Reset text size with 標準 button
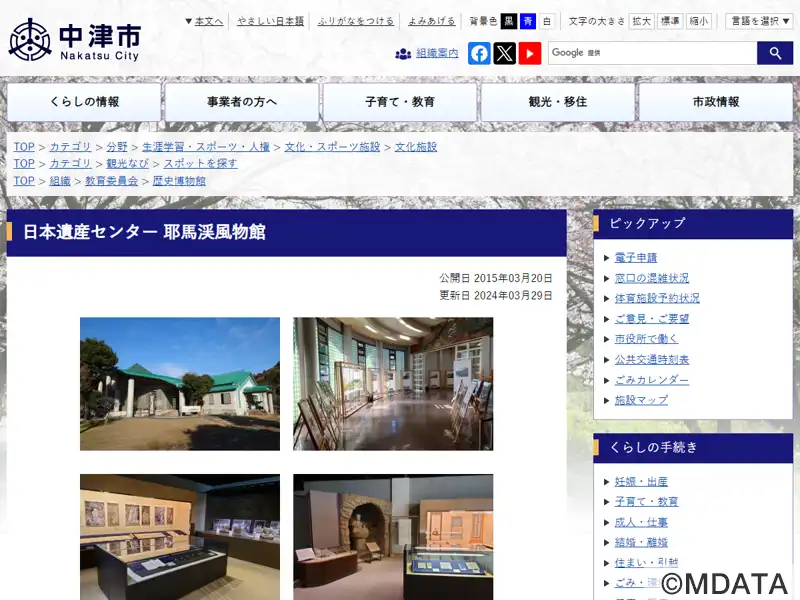The width and height of the screenshot is (800, 600). (670, 21)
